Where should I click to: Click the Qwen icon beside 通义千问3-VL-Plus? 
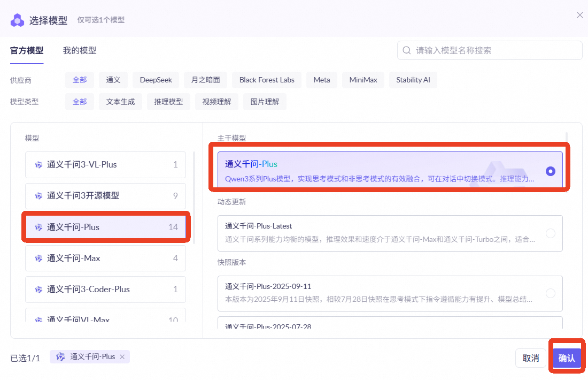click(x=38, y=165)
